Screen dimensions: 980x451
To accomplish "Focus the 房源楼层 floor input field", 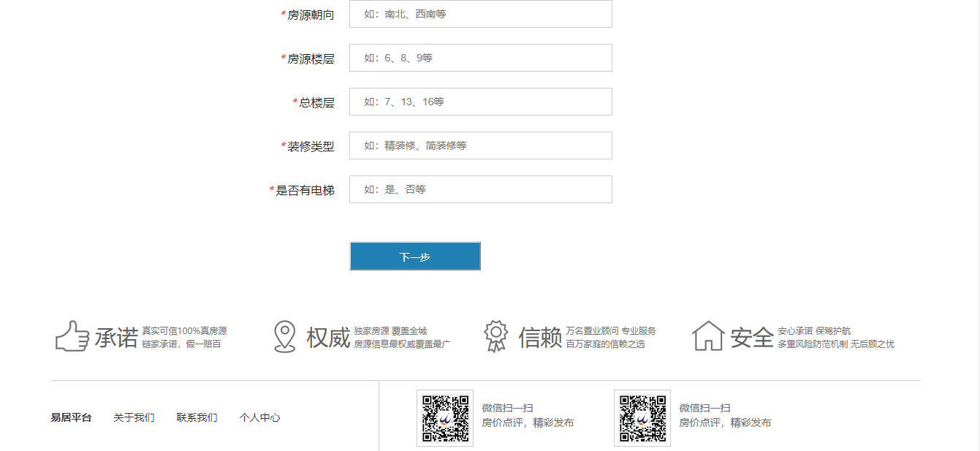I will coord(480,58).
